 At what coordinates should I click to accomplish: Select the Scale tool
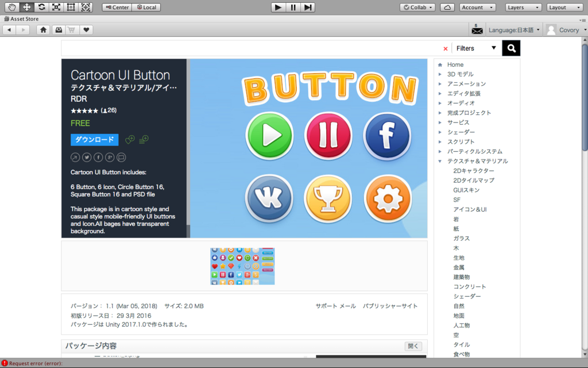[56, 7]
